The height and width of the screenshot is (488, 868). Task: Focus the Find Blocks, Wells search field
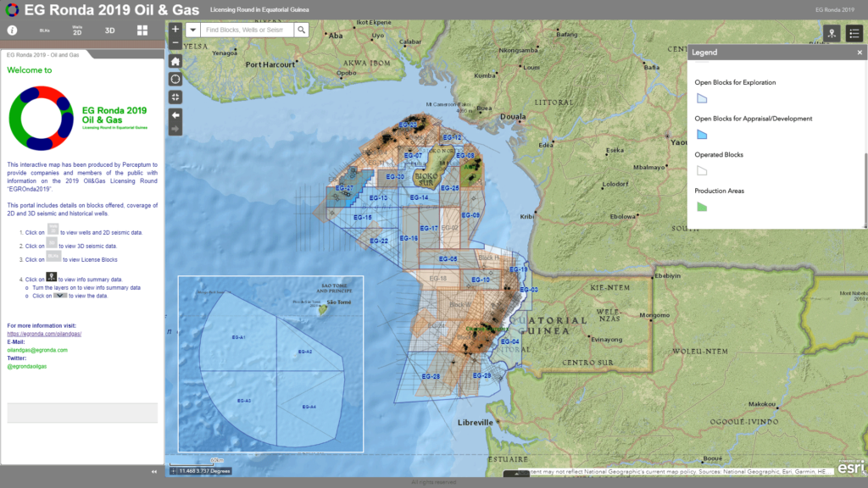click(x=247, y=30)
